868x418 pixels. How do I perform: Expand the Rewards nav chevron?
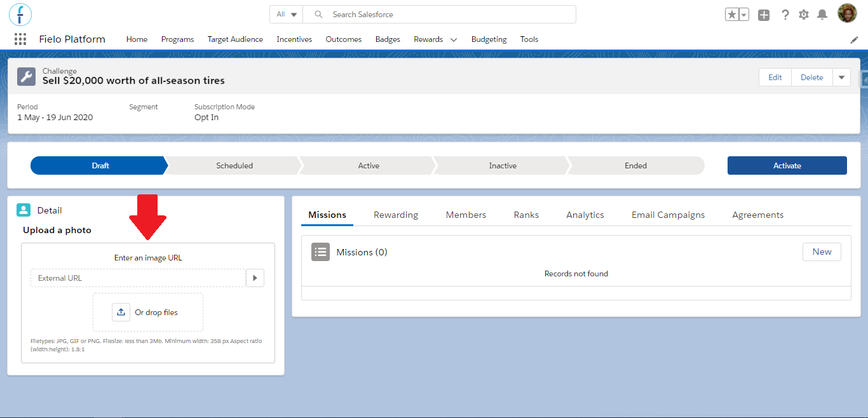click(454, 39)
